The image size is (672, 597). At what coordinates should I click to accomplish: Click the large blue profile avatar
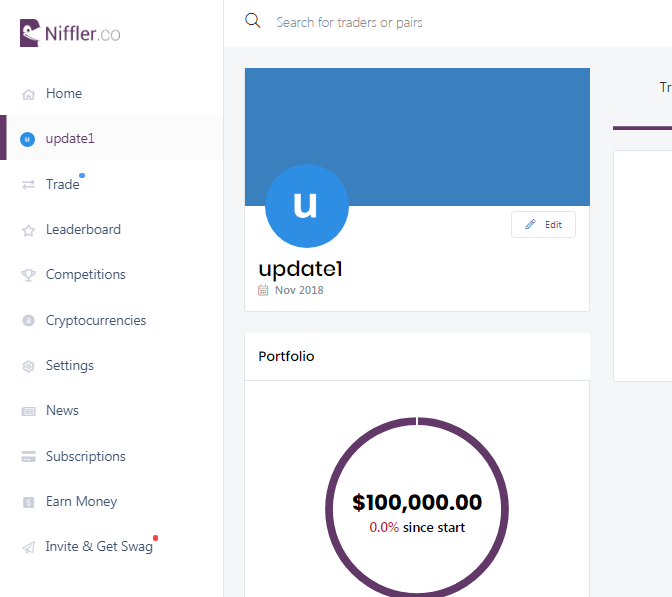click(306, 206)
